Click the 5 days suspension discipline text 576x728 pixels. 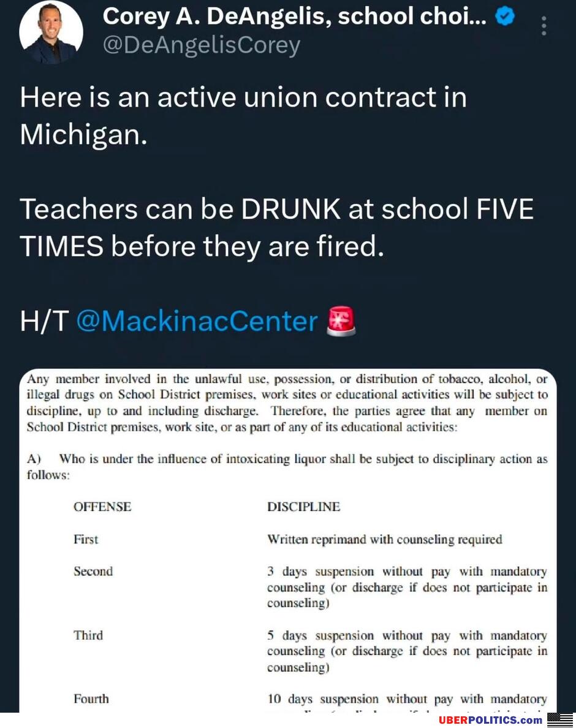[406, 651]
